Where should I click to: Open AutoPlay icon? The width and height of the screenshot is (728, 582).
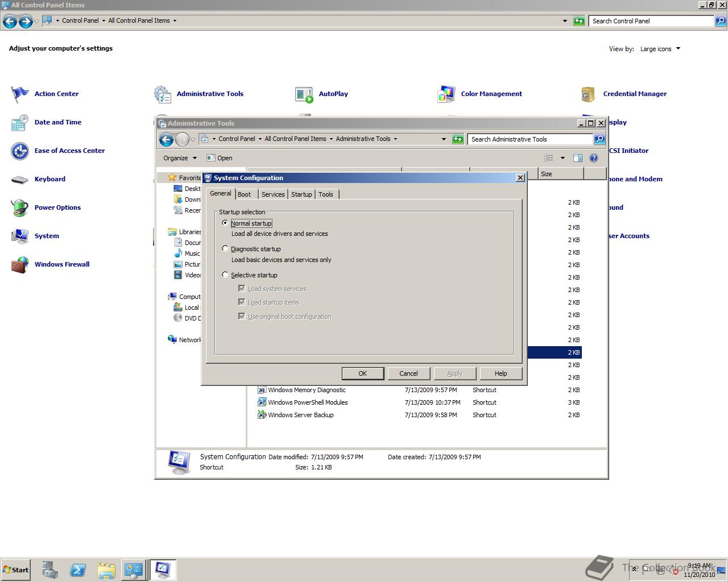[x=304, y=94]
